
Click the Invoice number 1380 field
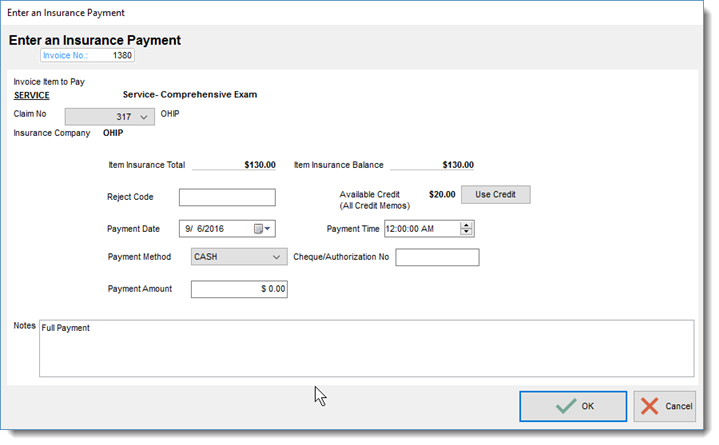[x=87, y=56]
